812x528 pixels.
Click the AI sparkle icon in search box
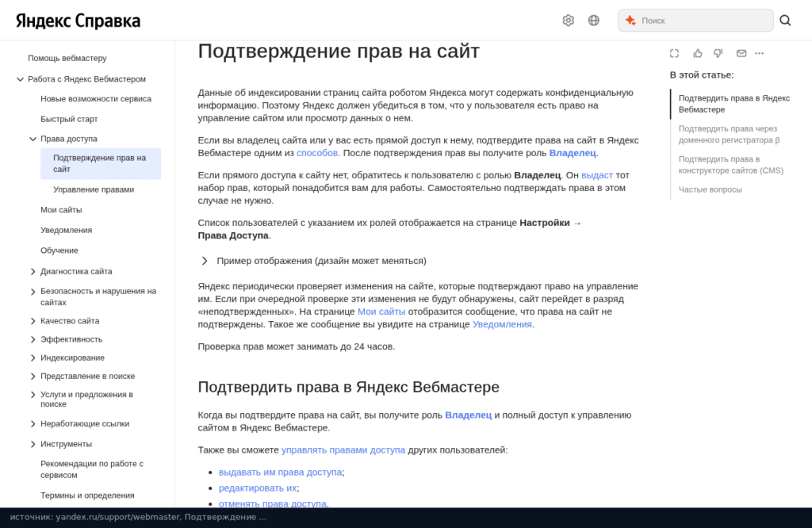pos(630,20)
